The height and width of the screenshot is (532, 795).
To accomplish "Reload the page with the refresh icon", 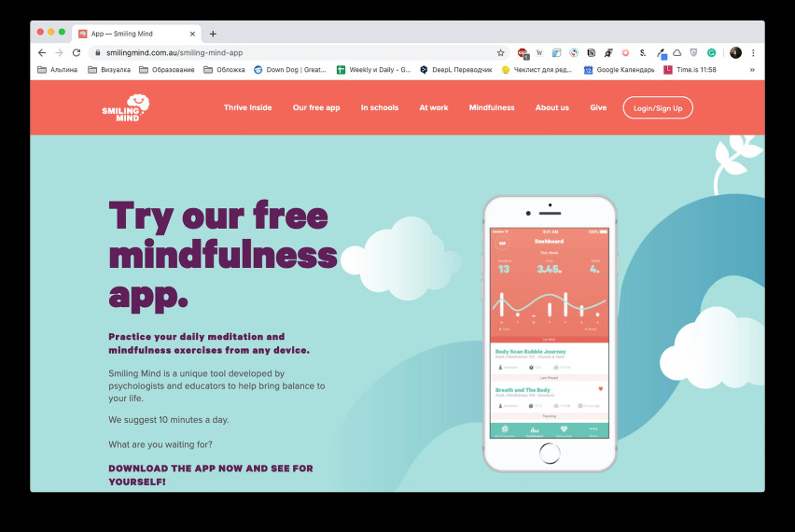I will pos(77,53).
